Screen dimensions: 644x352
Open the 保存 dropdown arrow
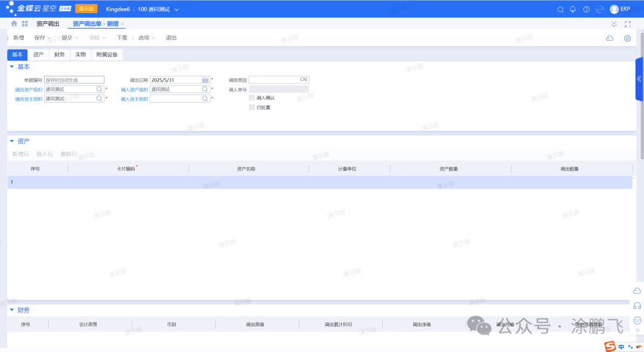click(49, 38)
